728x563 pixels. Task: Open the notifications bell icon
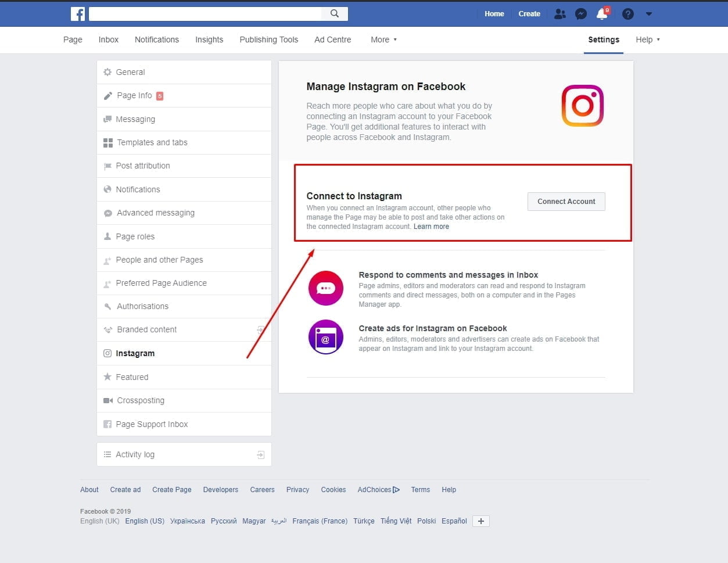[602, 14]
